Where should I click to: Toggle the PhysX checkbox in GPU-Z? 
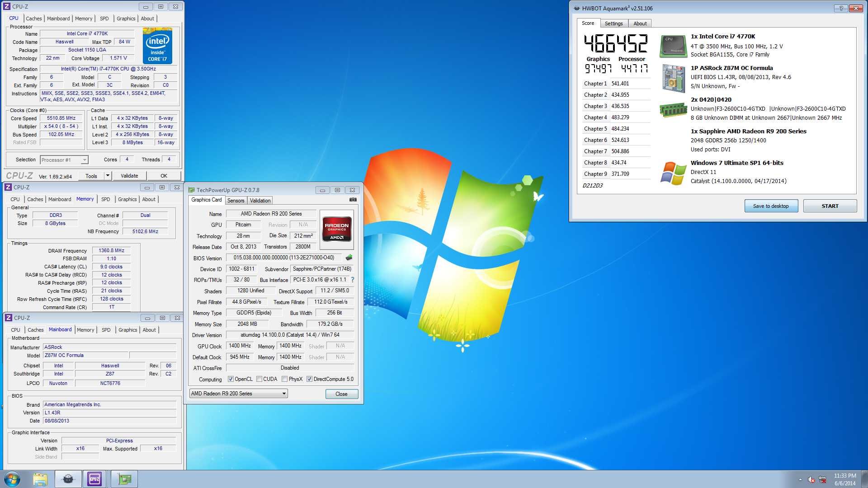click(284, 379)
